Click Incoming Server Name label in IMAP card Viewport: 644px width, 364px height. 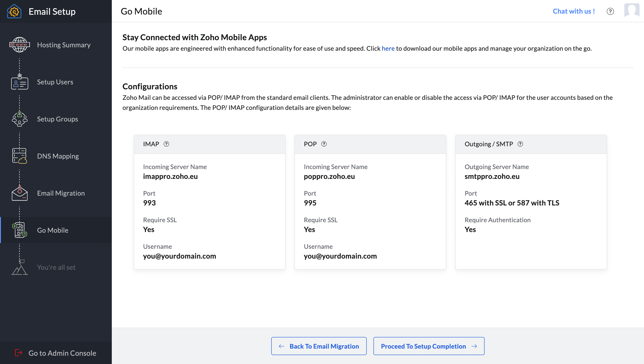(x=175, y=167)
